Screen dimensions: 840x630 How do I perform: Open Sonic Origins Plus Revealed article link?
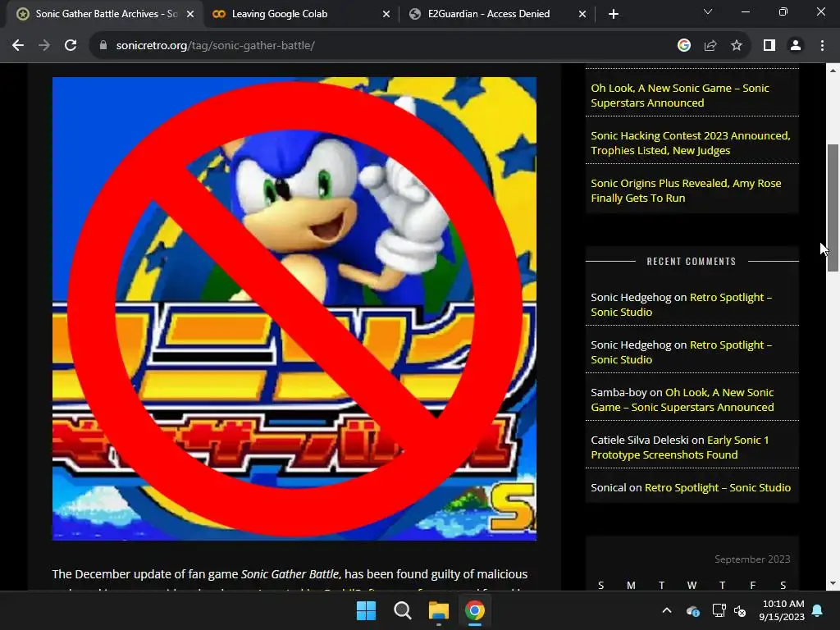686,190
